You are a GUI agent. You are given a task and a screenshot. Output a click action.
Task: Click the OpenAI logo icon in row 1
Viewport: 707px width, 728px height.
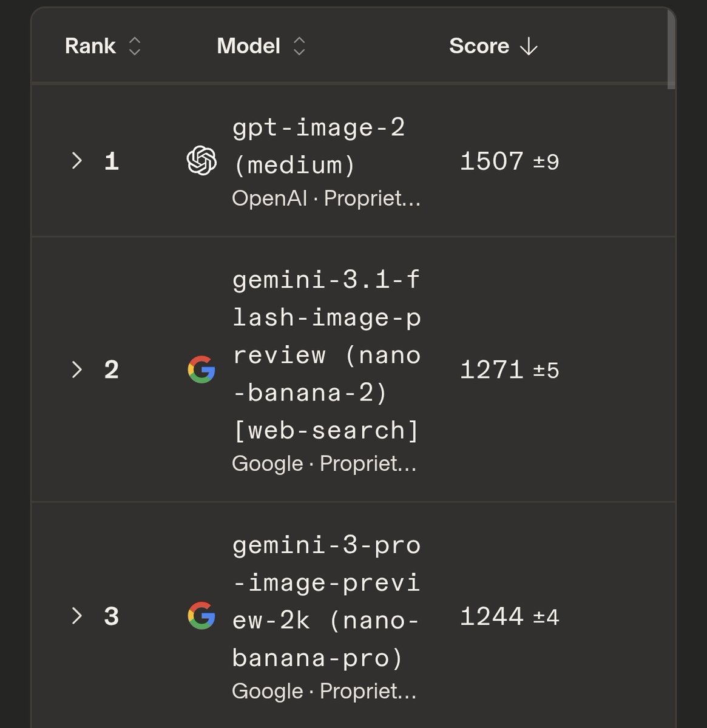201,161
